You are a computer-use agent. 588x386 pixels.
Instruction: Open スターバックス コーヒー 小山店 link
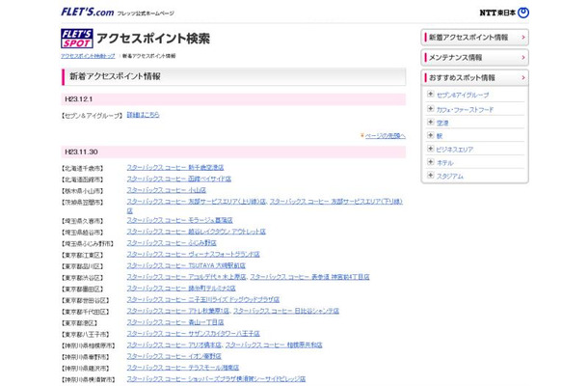click(x=166, y=190)
